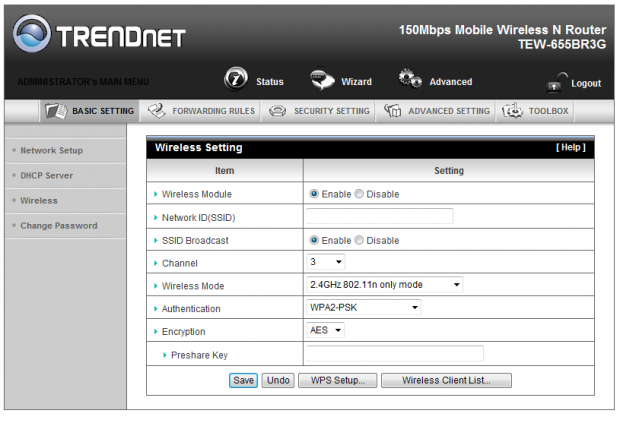Image resolution: width=620 pixels, height=423 pixels.
Task: Click the Save button
Action: tap(244, 380)
